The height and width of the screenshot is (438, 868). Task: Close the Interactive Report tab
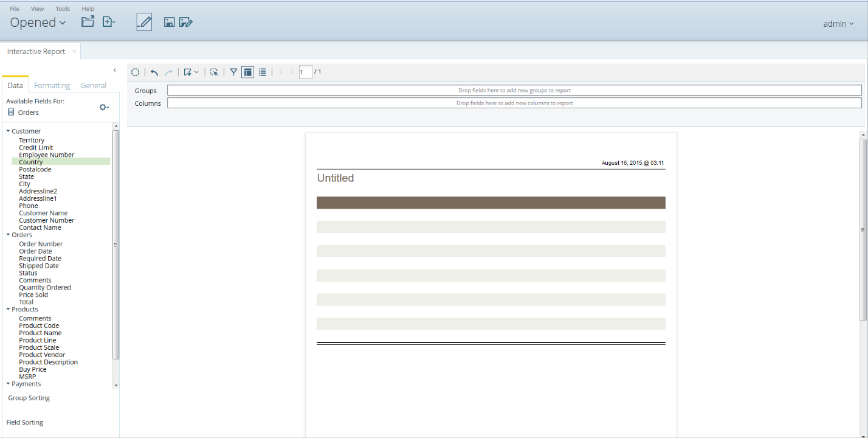[74, 51]
